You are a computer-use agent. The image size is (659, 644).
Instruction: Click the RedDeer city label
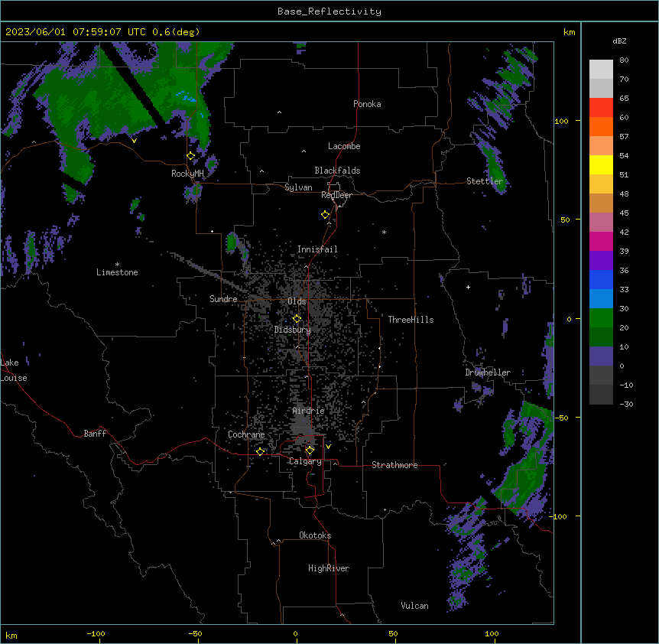[336, 195]
